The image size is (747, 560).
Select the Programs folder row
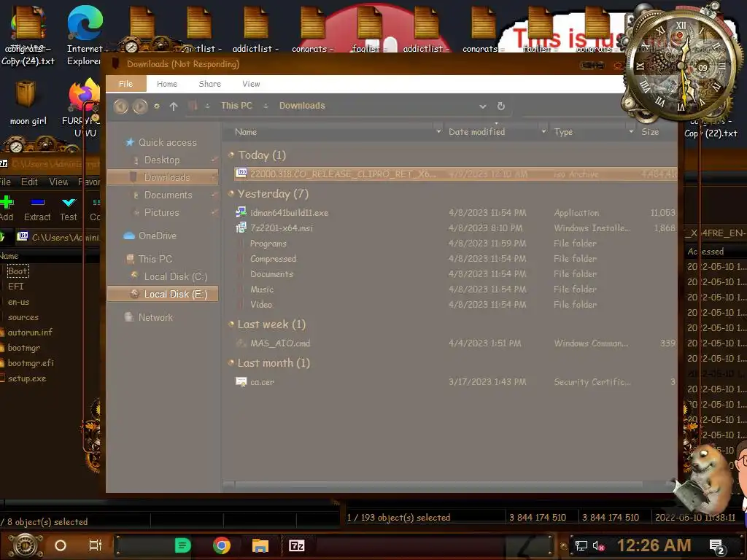coord(455,244)
